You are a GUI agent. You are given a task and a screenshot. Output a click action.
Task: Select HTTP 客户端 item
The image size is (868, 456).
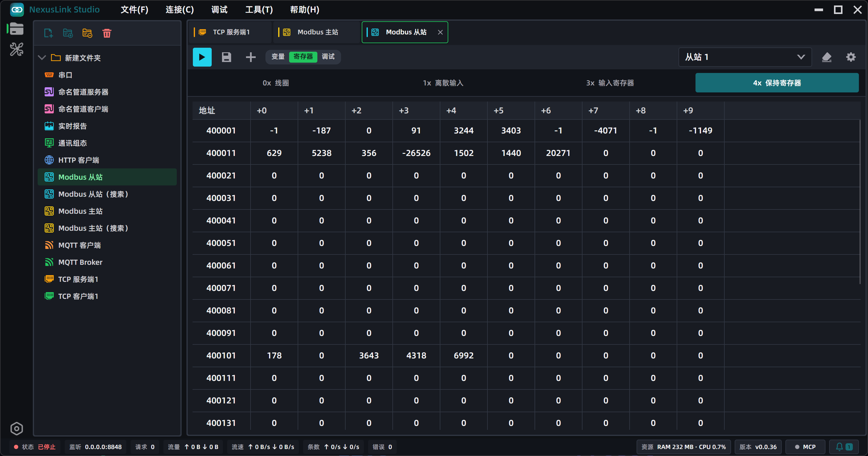click(x=107, y=160)
